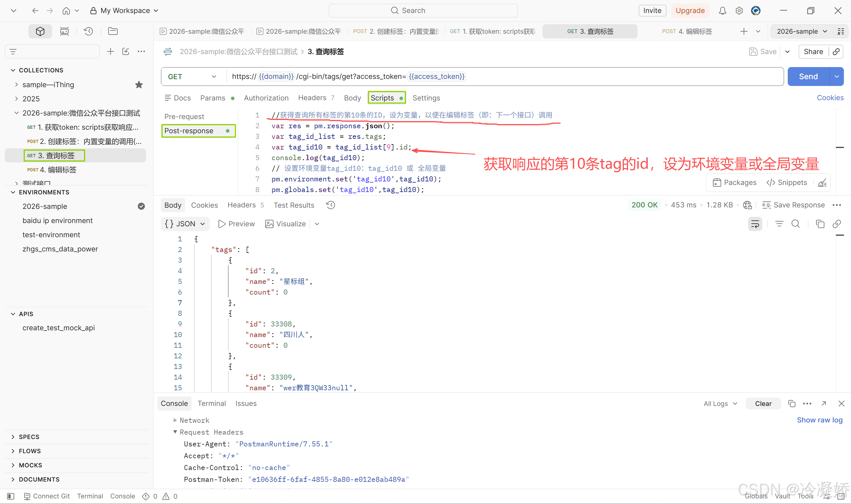Open the JSON format dropdown
Viewport: 851px width, 504px height.
coord(185,224)
